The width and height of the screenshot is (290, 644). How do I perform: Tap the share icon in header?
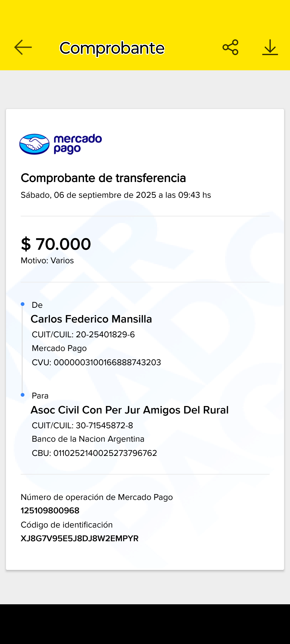230,47
